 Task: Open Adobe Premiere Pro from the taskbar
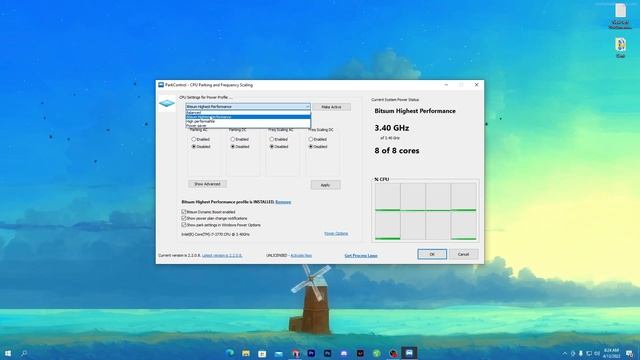pyautogui.click(x=311, y=353)
